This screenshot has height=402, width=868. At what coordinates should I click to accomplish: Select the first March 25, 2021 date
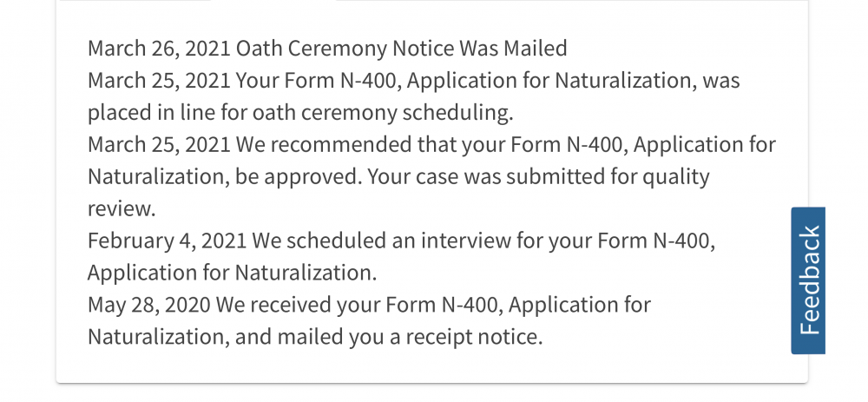click(159, 80)
